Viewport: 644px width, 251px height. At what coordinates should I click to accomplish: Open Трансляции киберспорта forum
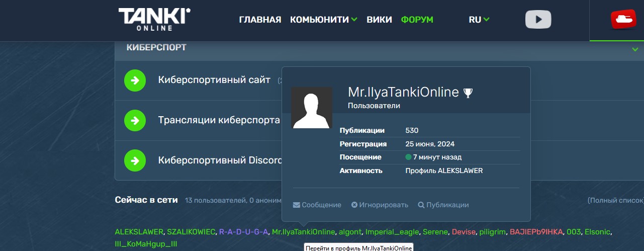(219, 121)
